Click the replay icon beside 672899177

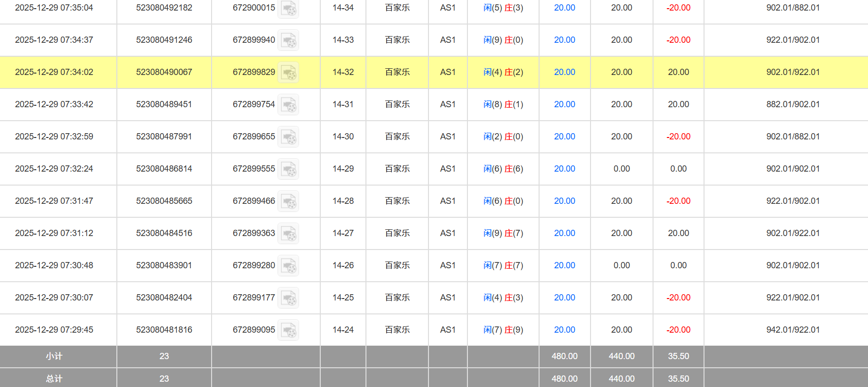click(289, 298)
